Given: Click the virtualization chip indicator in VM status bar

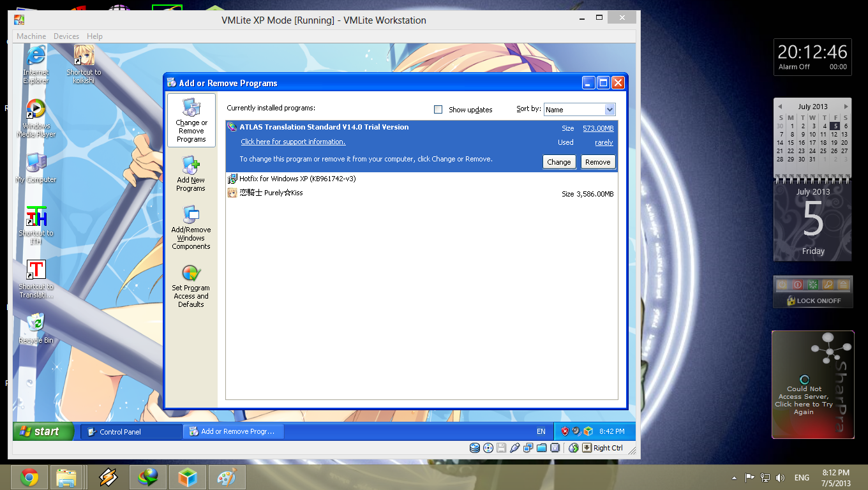Looking at the screenshot, I should 555,448.
